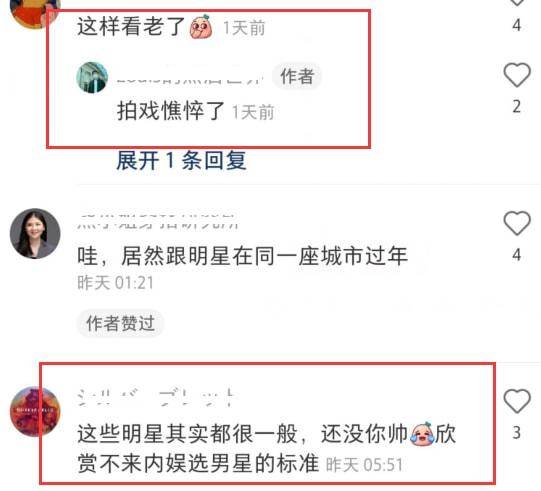Tap the '昨天 05:51' timestamp

coord(364,464)
